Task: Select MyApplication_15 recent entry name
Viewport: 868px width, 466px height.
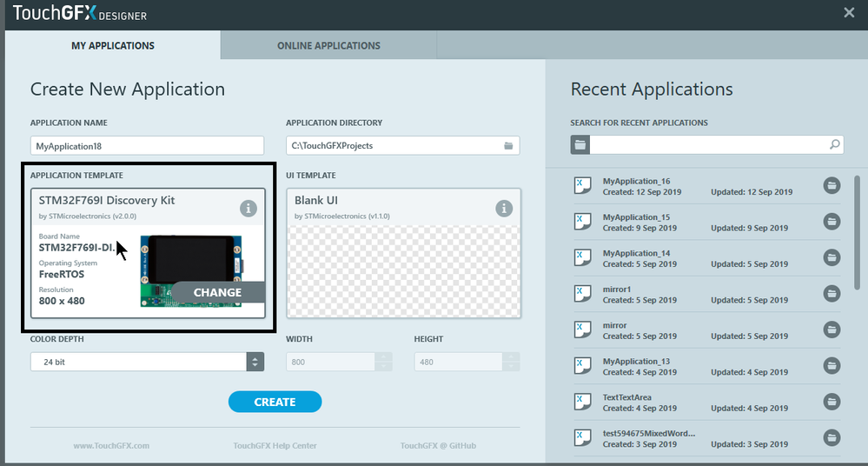Action: pyautogui.click(x=636, y=217)
